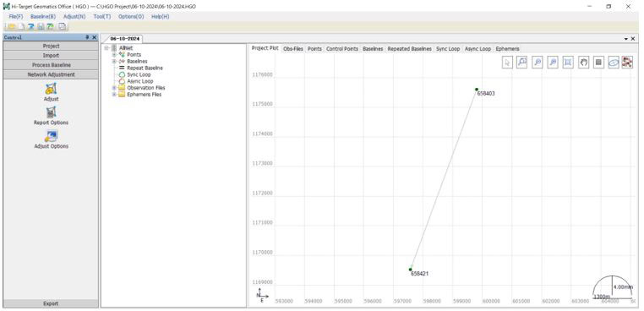Image resolution: width=644 pixels, height=311 pixels.
Task: Click the save disk toolbar icon
Action: point(41,27)
